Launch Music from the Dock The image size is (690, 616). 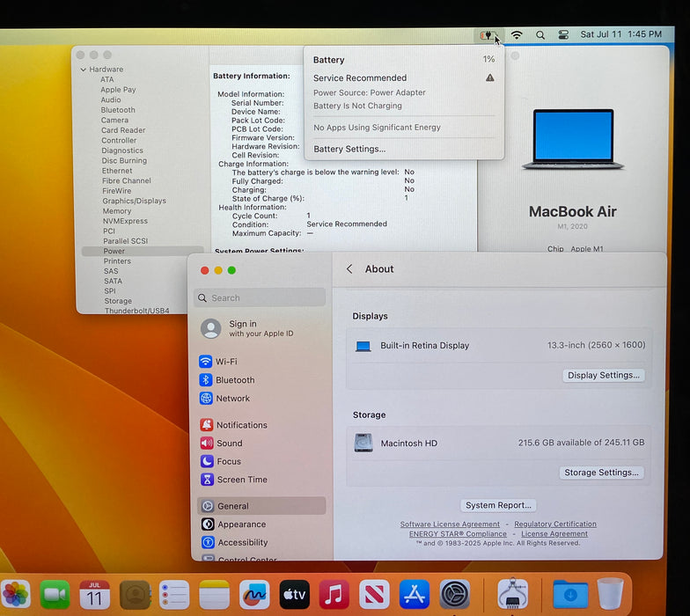point(334,595)
